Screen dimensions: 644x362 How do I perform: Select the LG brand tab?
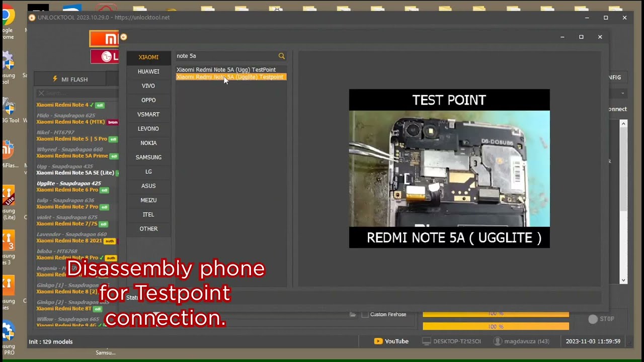[x=148, y=171]
